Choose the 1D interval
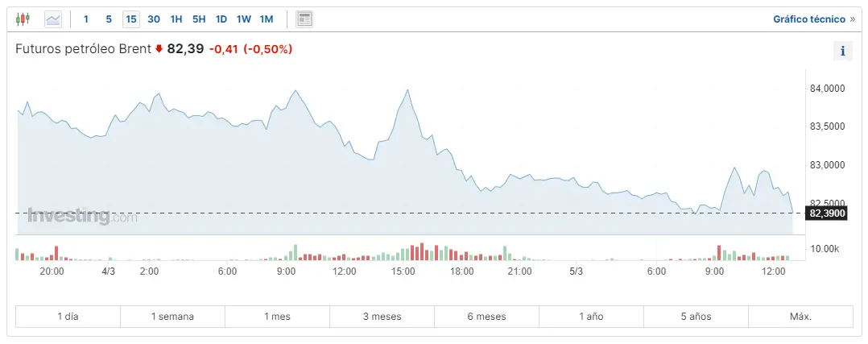This screenshot has height=344, width=868. pyautogui.click(x=221, y=19)
